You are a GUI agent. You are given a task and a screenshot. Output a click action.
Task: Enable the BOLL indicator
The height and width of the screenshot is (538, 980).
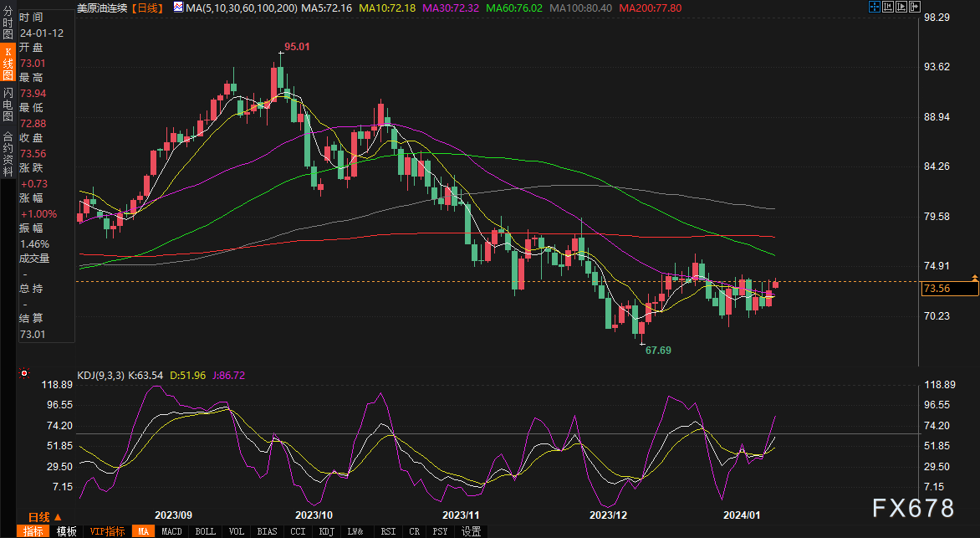pos(205,531)
